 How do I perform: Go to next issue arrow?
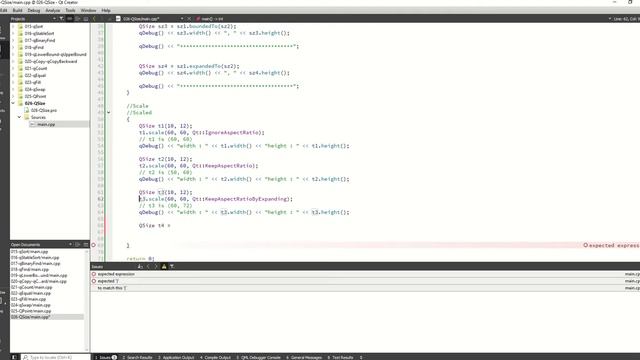tap(156, 267)
